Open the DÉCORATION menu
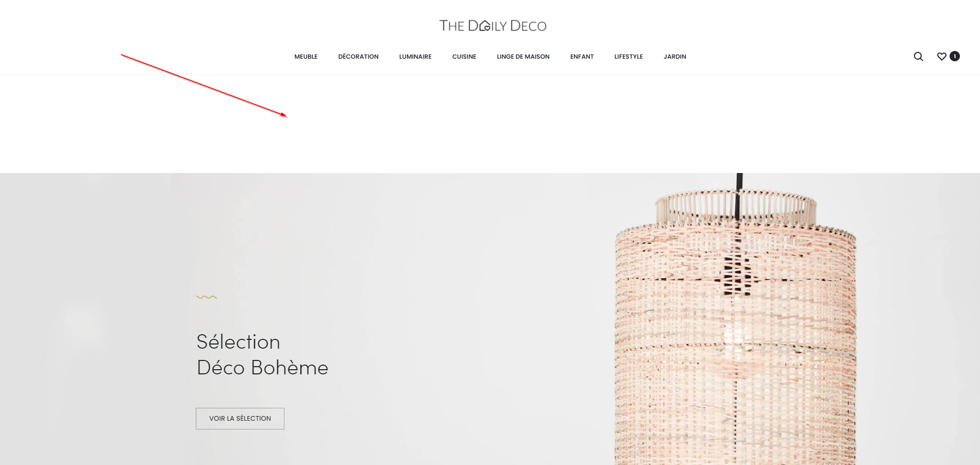This screenshot has width=980, height=465. [358, 57]
